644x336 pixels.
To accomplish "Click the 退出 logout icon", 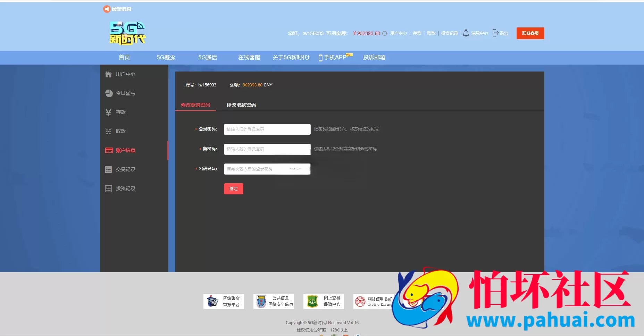I will point(496,33).
